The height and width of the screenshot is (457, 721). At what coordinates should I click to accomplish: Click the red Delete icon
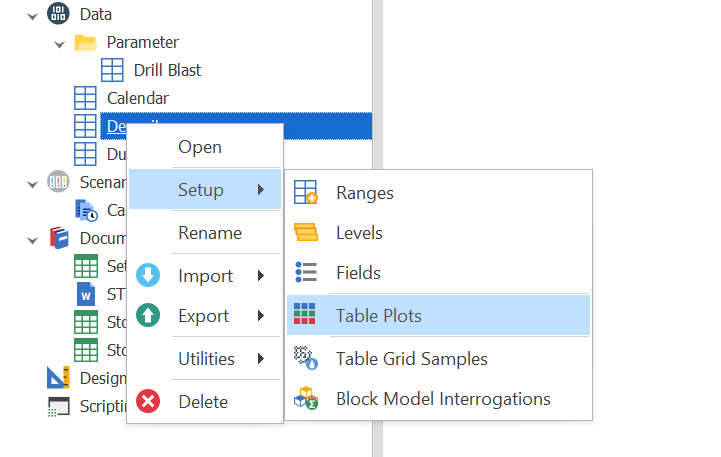click(x=148, y=402)
